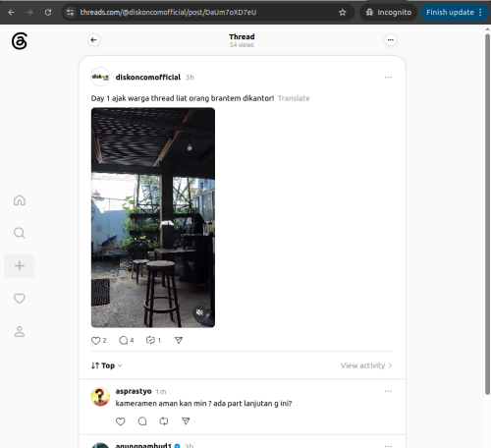The width and height of the screenshot is (491, 448).
Task: Go back with the thread back arrow
Action: [93, 40]
